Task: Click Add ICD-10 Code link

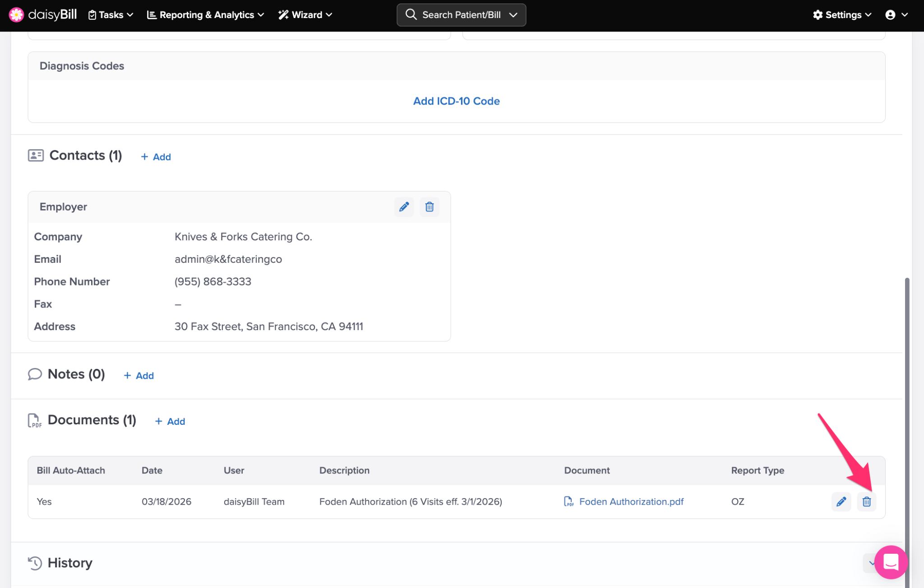Action: (456, 101)
